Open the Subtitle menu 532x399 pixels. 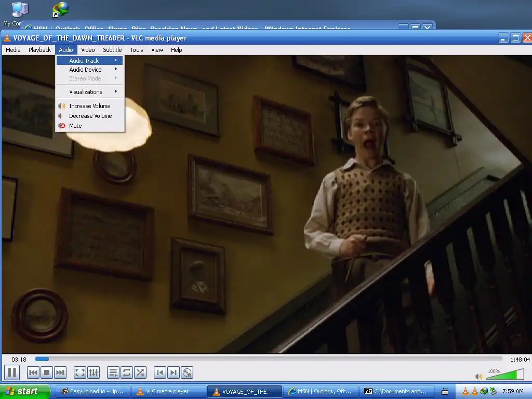112,50
